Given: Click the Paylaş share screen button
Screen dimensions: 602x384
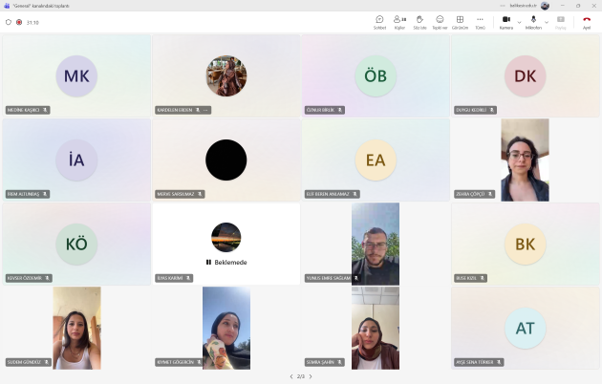Looking at the screenshot, I should click(561, 22).
